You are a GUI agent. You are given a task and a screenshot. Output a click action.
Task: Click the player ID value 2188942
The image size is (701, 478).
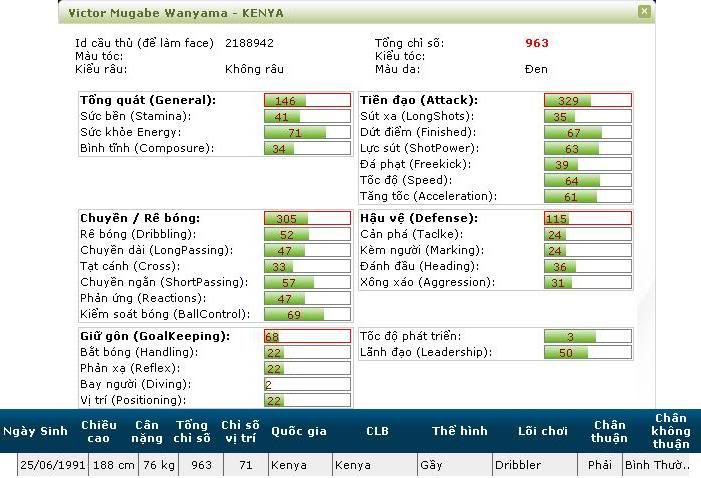pyautogui.click(x=249, y=43)
